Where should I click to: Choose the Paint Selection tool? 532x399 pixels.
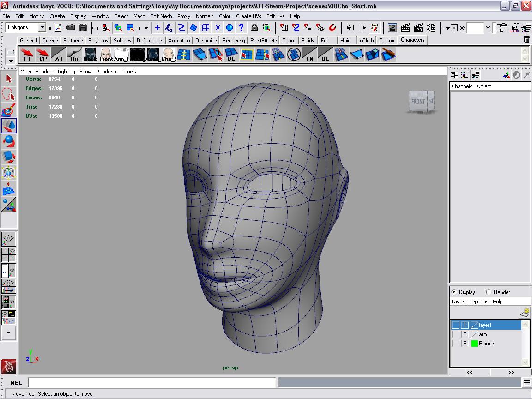click(9, 110)
